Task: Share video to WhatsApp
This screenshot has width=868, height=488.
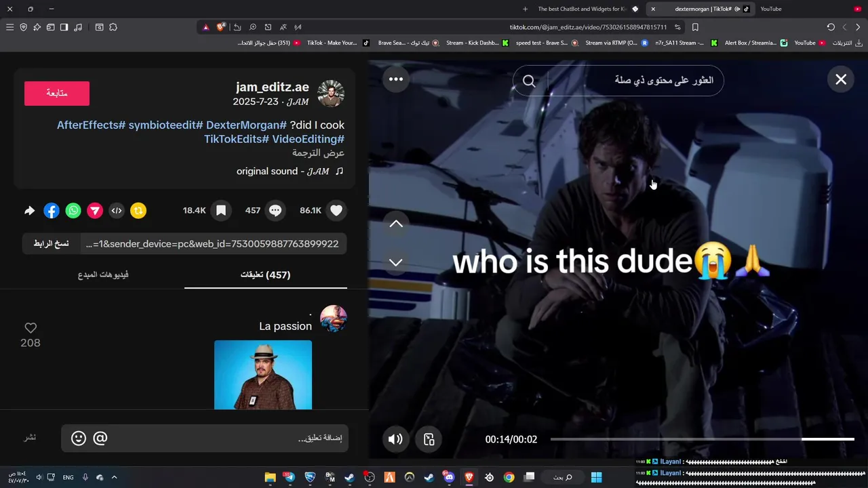Action: pos(73,211)
